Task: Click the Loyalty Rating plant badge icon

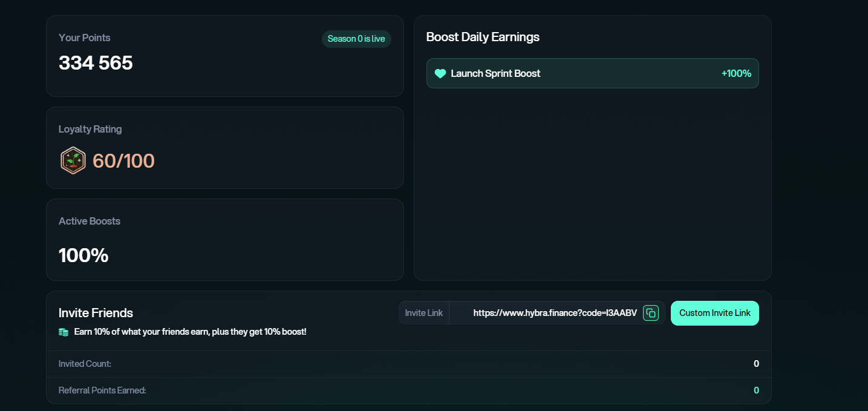Action: pos(73,160)
